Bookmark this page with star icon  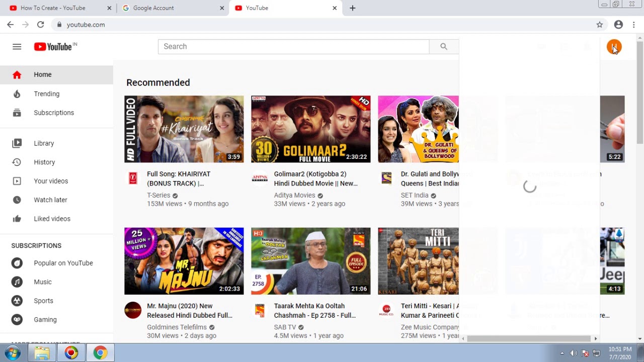point(600,25)
